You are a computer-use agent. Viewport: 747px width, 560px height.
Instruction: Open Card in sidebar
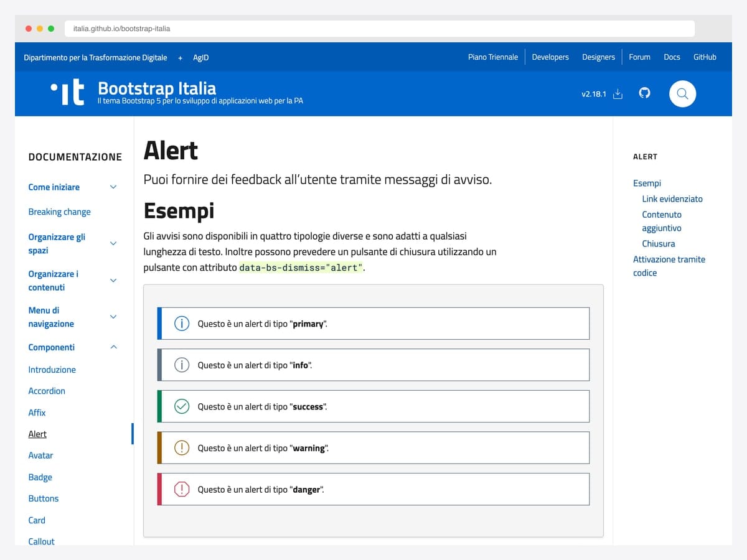[37, 520]
